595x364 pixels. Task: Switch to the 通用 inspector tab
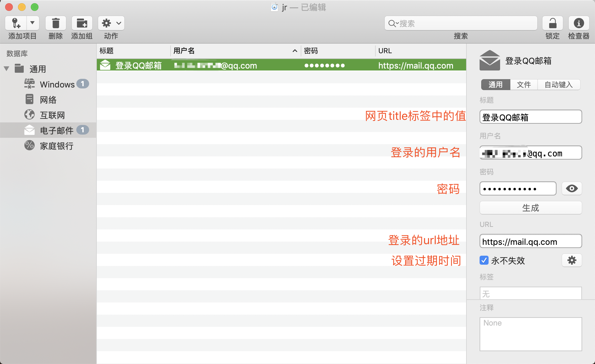click(x=496, y=85)
